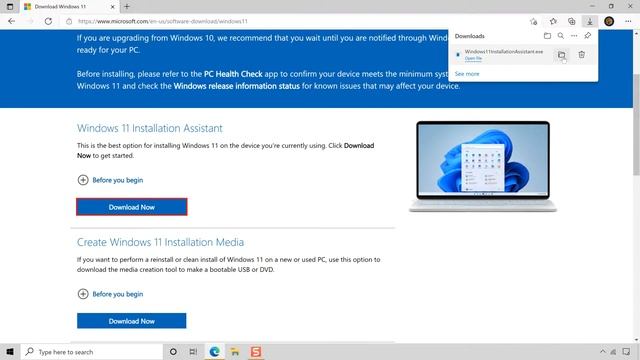View site information lock icon
640x360 pixels.
[x=69, y=21]
